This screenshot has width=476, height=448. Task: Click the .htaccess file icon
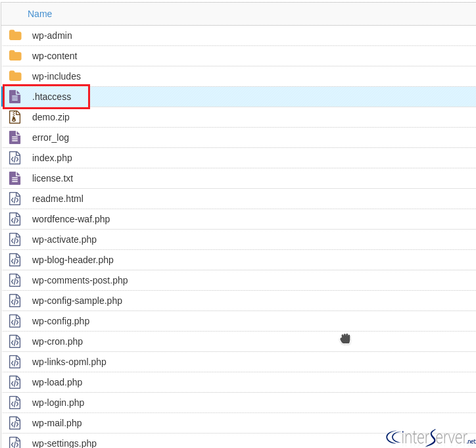(15, 97)
